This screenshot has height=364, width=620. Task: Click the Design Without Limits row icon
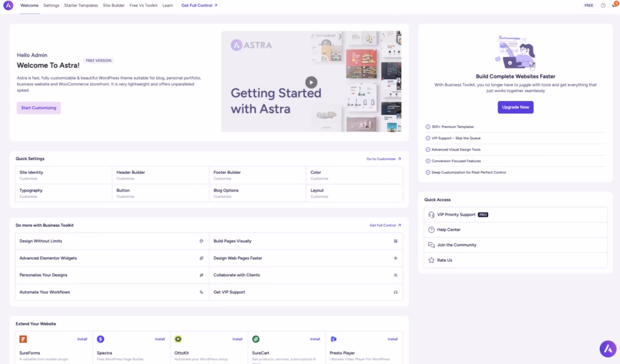tap(201, 241)
